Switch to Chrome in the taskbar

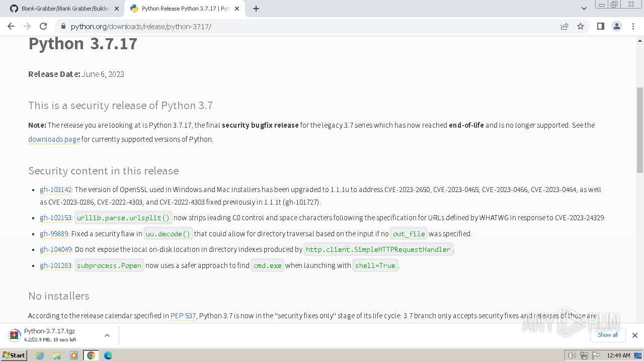tap(91, 355)
